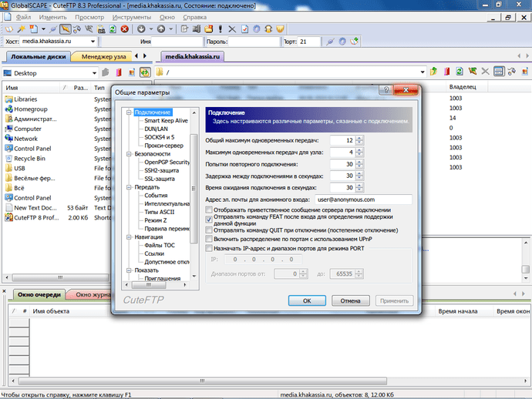Collapse the Навигация tree node
The image size is (532, 399).
pyautogui.click(x=129, y=237)
